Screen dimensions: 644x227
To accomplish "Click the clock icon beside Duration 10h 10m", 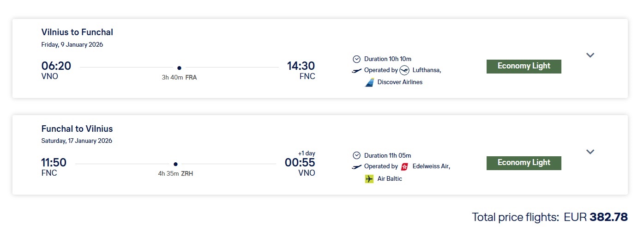I will [356, 59].
